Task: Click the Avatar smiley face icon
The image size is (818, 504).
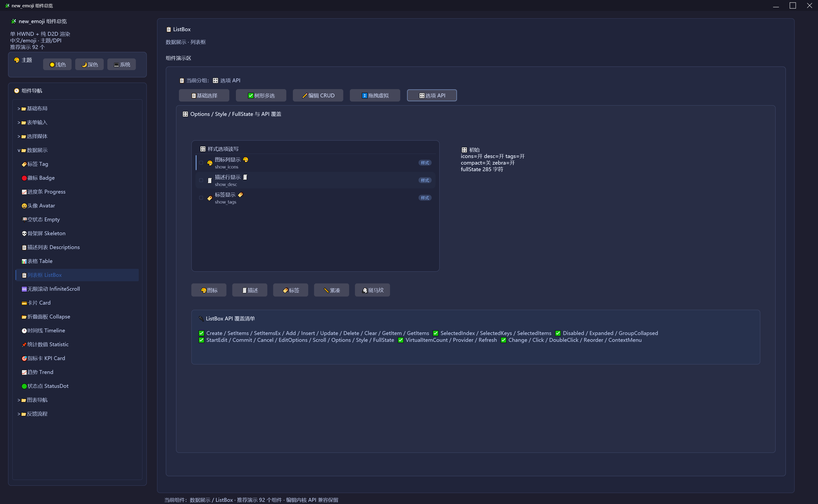Action: click(24, 206)
